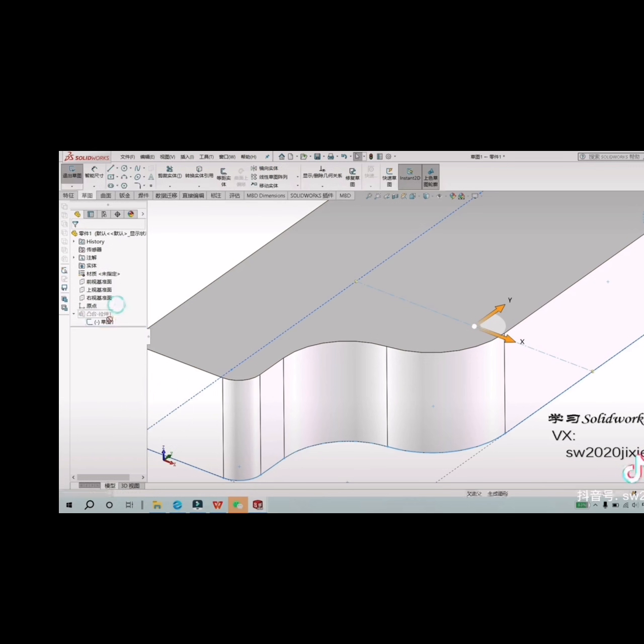
Task: Open dropdown arrow under 智能尺寸
Action: tap(94, 186)
